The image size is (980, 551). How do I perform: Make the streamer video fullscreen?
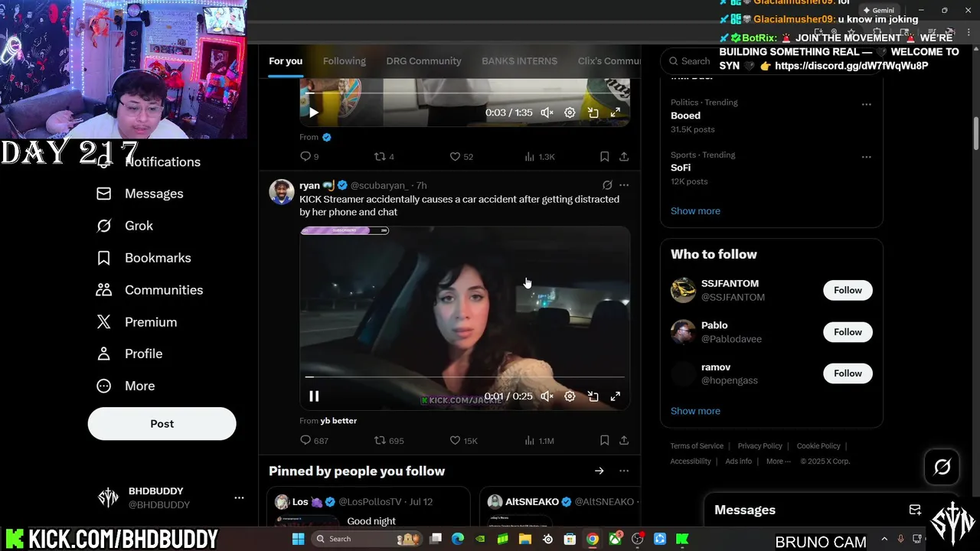pyautogui.click(x=615, y=396)
